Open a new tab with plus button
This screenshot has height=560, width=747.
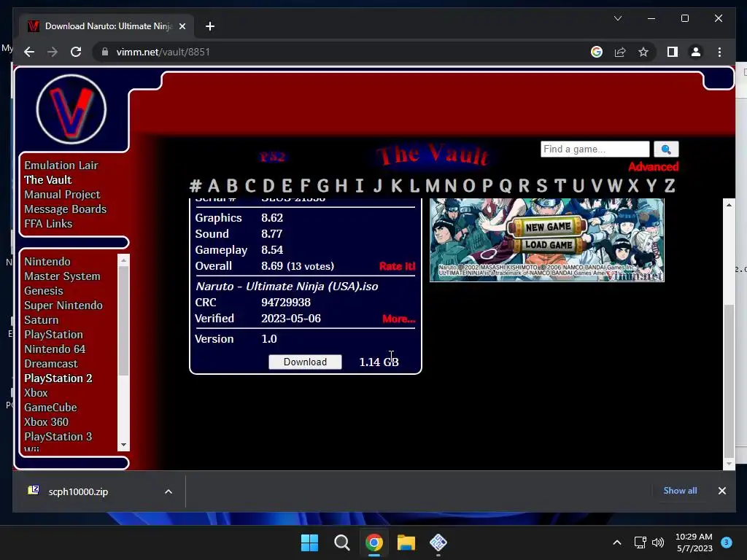pos(210,26)
